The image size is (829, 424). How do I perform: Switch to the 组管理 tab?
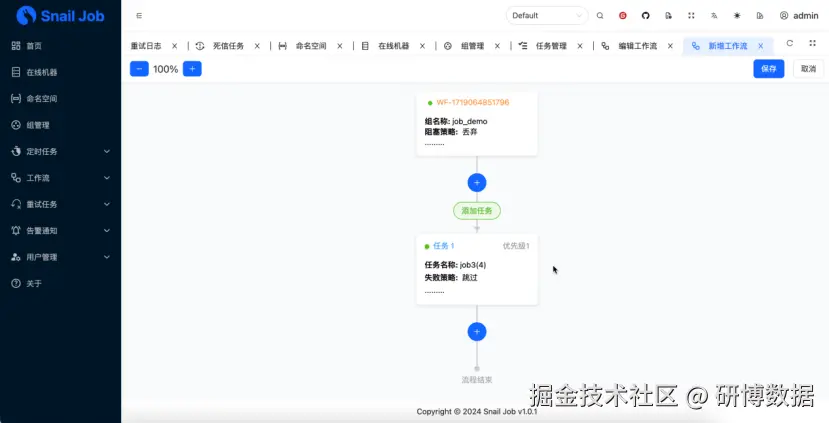click(473, 46)
